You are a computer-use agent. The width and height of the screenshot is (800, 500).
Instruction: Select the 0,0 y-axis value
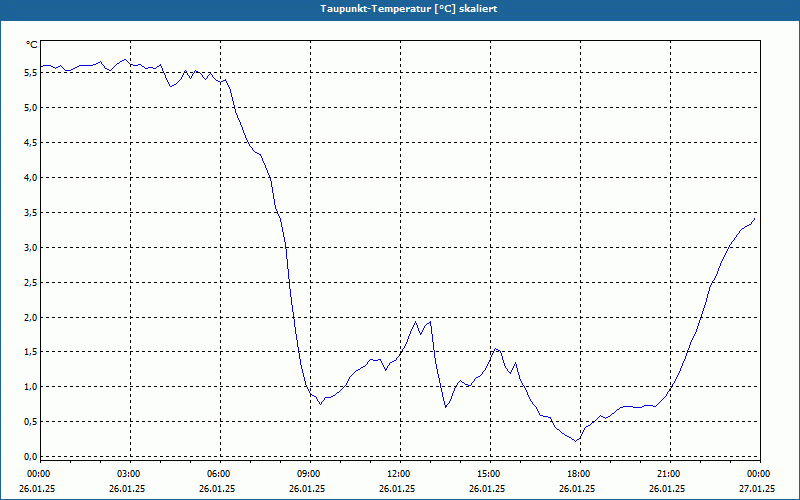pos(31,457)
